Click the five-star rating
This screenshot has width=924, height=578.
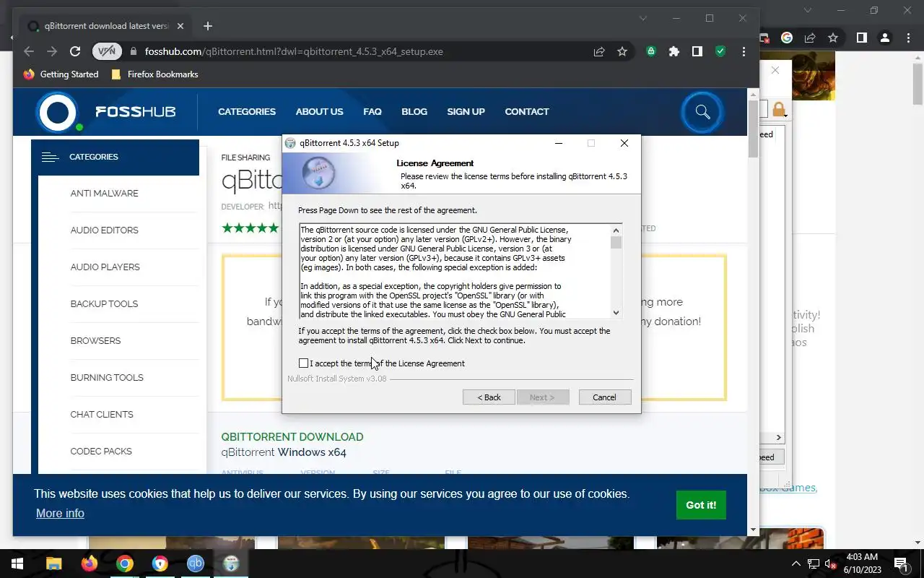250,228
